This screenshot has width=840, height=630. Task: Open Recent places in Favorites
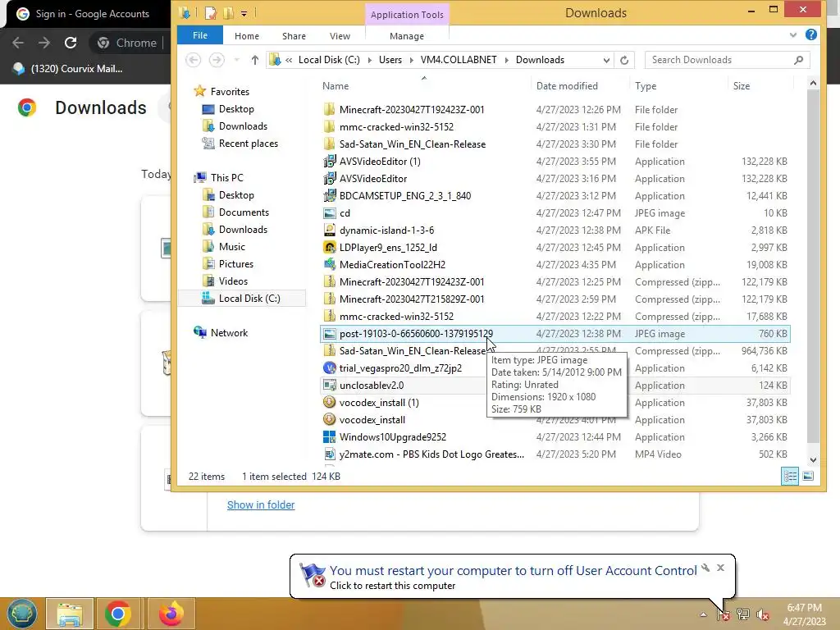(x=248, y=144)
